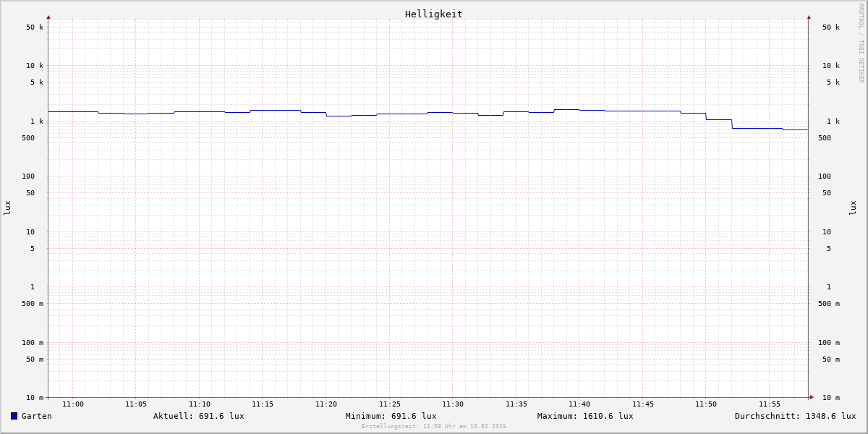
Task: Click the 50 k label on left axis
Action: click(x=35, y=27)
